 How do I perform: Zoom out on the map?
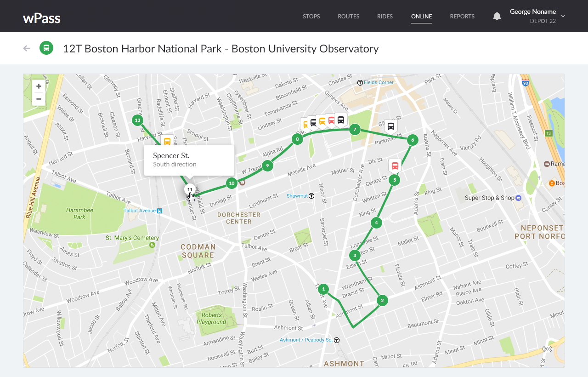pos(39,99)
